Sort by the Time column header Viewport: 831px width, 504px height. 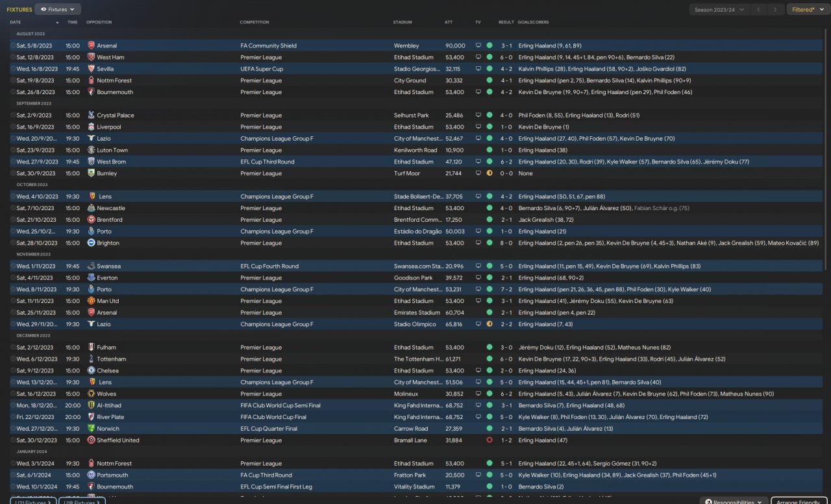tap(72, 22)
